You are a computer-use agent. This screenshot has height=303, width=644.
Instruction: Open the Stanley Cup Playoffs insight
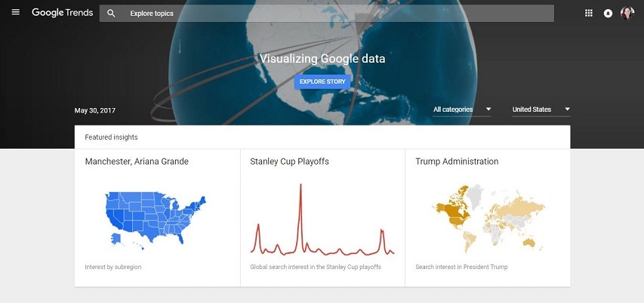coord(289,162)
